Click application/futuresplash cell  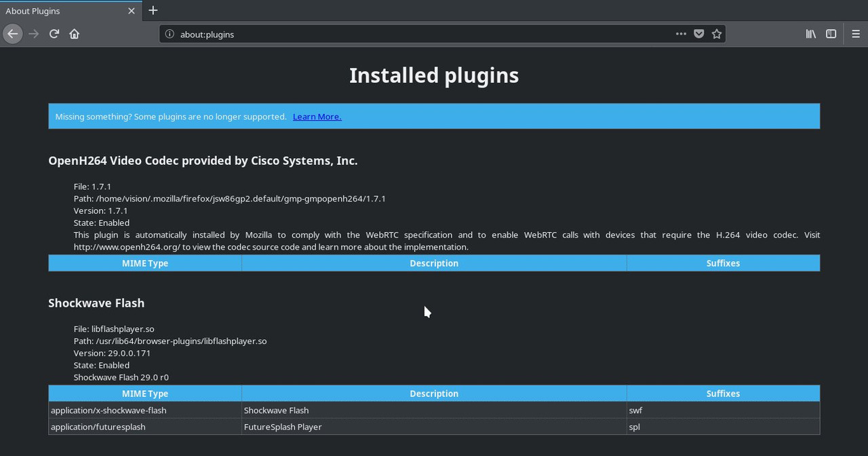(145, 427)
